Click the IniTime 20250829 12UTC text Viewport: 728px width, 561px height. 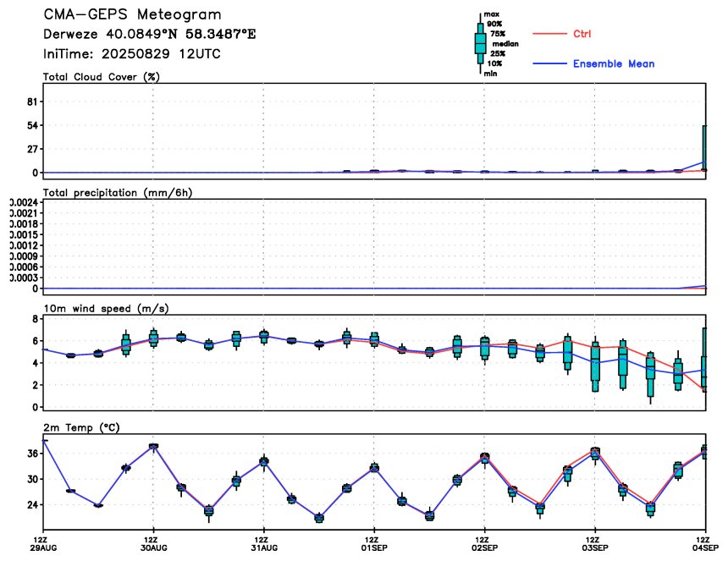[x=132, y=54]
